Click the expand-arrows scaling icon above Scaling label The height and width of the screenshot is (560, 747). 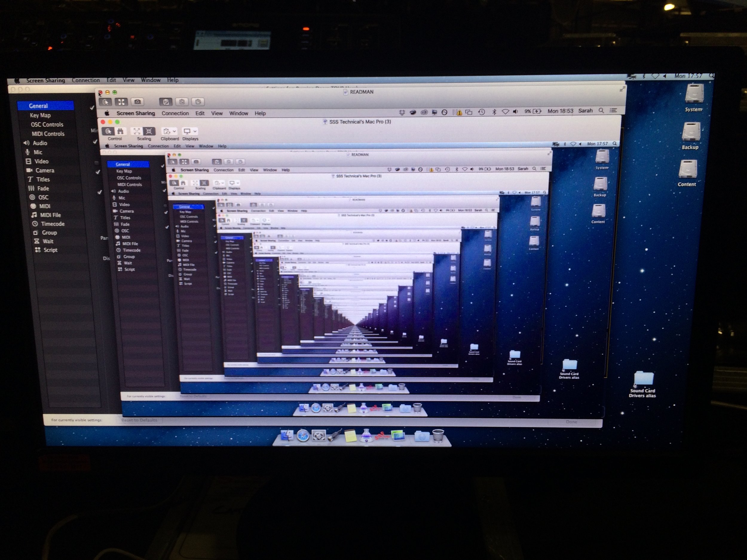[x=137, y=131]
